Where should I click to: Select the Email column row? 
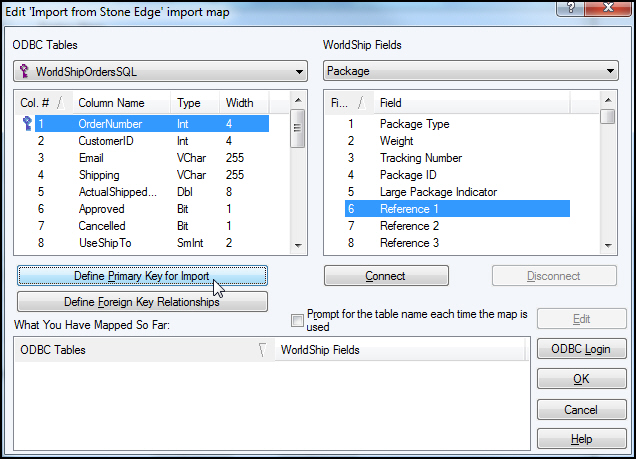coord(152,158)
